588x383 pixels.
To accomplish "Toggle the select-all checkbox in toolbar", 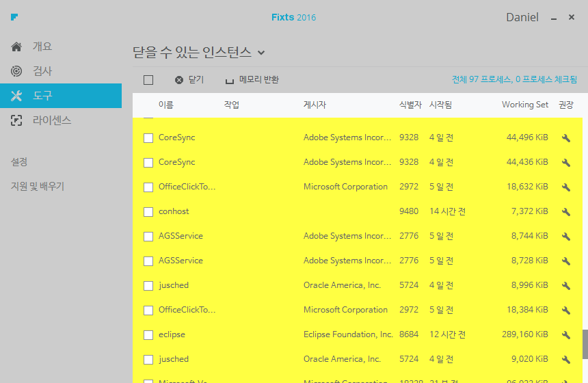I will pyautogui.click(x=148, y=80).
